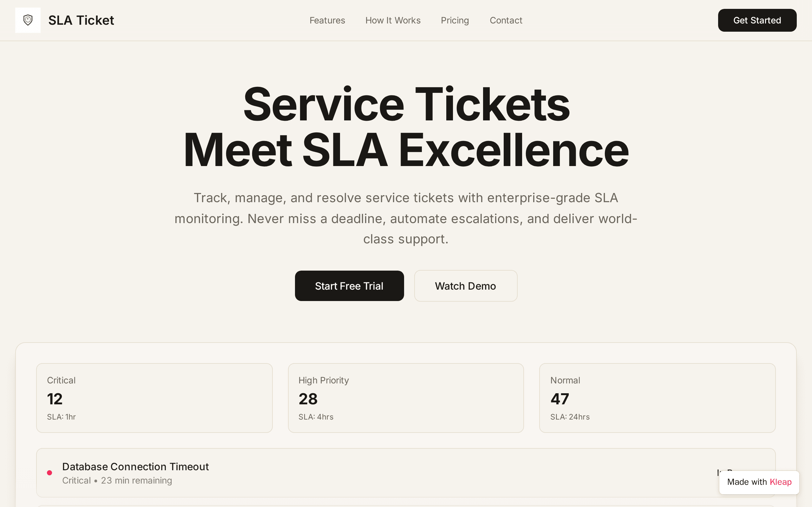Click the SLA Ticket shield logo icon
812x507 pixels.
tap(28, 20)
